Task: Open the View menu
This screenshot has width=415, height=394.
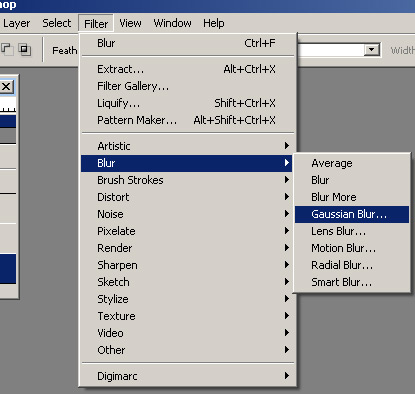Action: coord(130,23)
